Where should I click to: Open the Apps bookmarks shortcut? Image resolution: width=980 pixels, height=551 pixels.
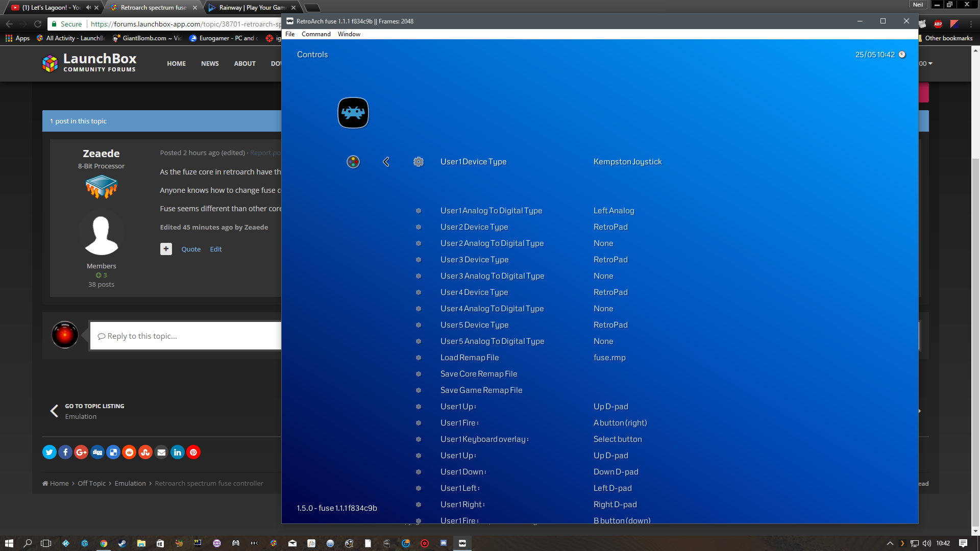click(17, 38)
